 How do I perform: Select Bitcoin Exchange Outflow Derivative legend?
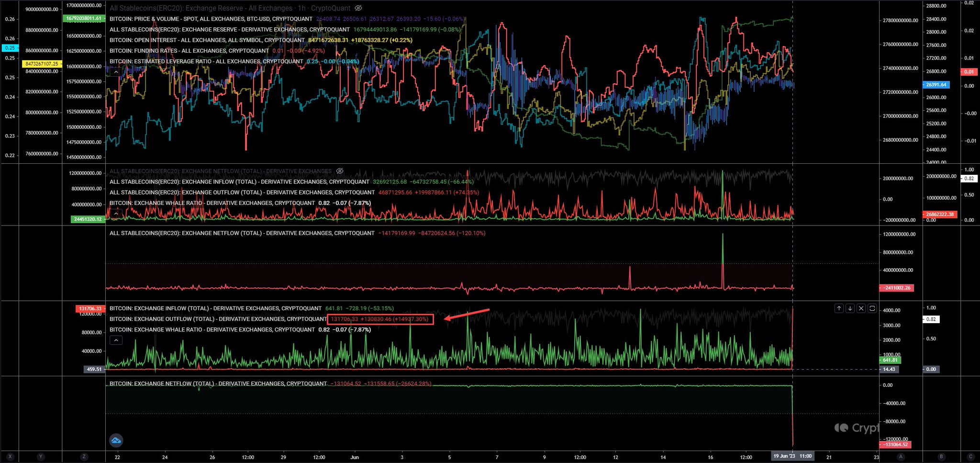tap(218, 319)
